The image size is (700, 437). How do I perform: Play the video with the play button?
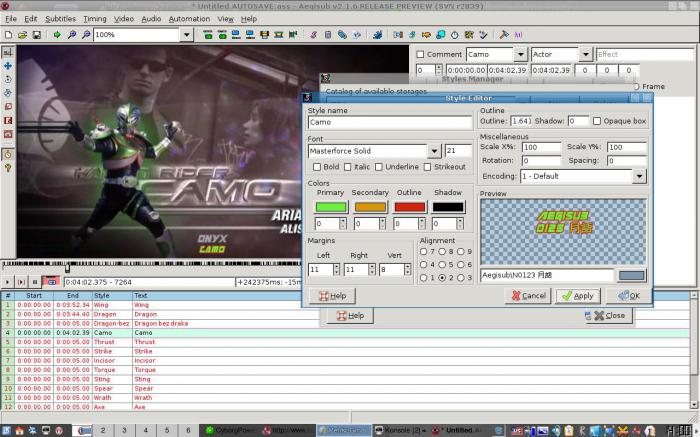click(8, 282)
